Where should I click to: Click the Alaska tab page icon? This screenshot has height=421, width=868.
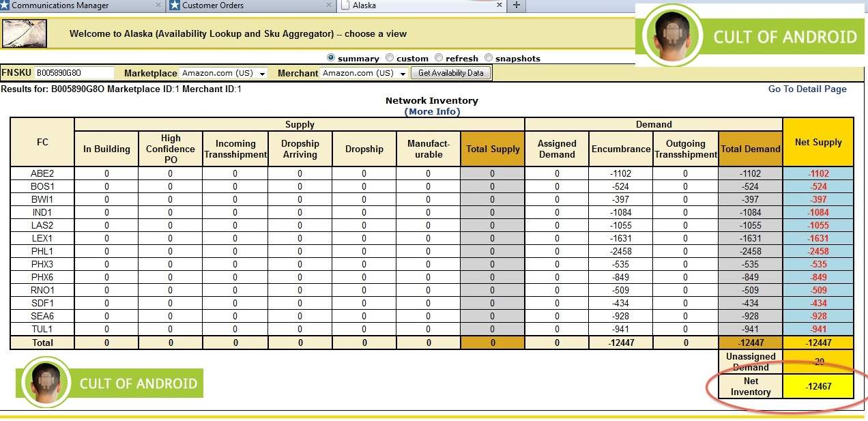click(x=345, y=5)
